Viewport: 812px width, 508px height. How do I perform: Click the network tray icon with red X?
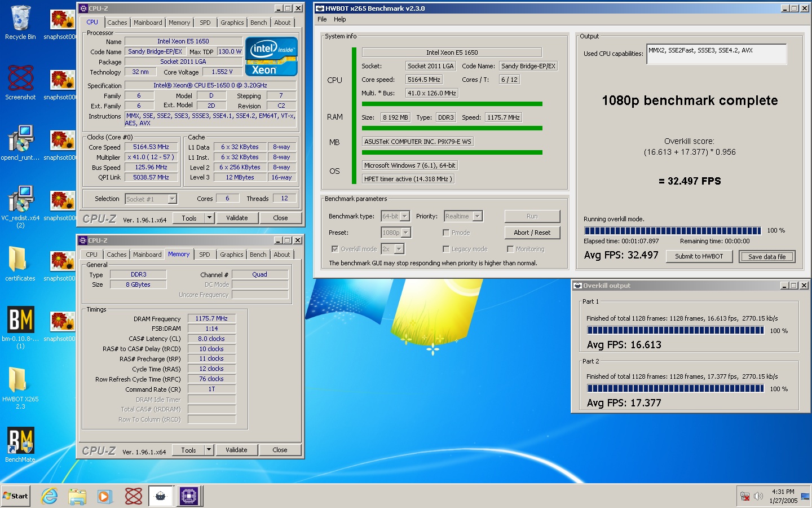745,497
